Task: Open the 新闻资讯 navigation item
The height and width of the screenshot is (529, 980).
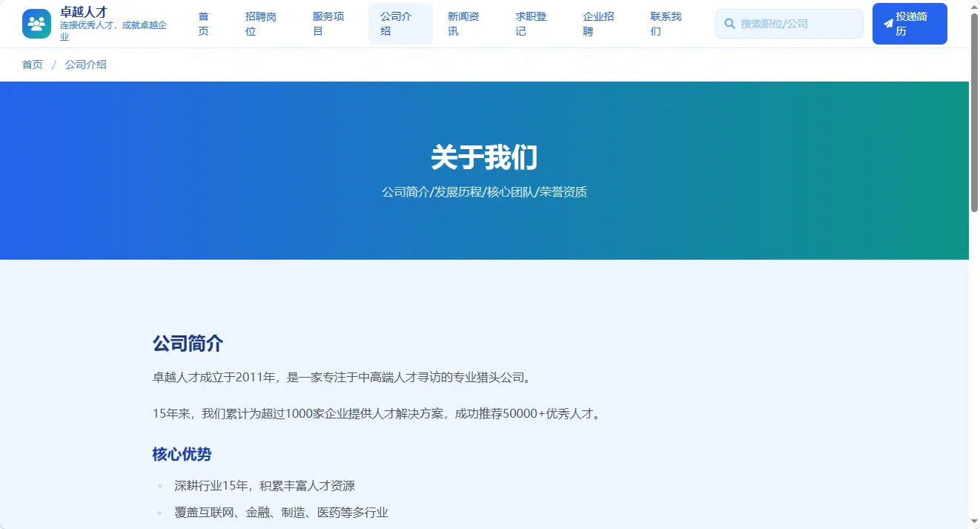Action: click(x=463, y=24)
